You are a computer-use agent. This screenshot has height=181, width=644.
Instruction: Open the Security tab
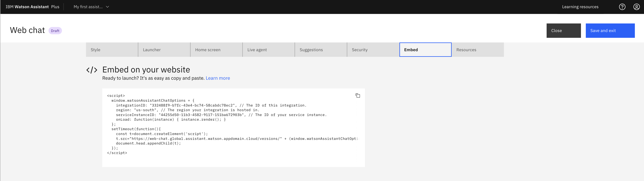click(373, 50)
